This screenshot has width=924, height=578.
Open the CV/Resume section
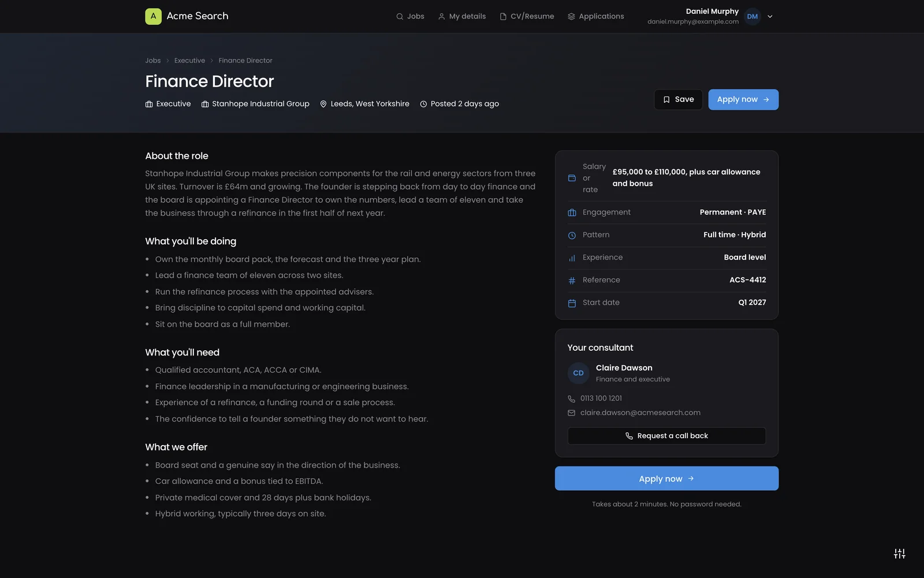527,16
